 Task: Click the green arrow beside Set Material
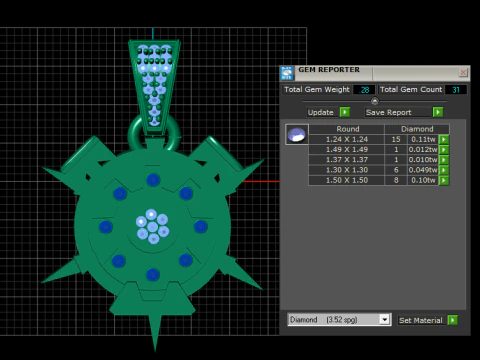click(452, 320)
